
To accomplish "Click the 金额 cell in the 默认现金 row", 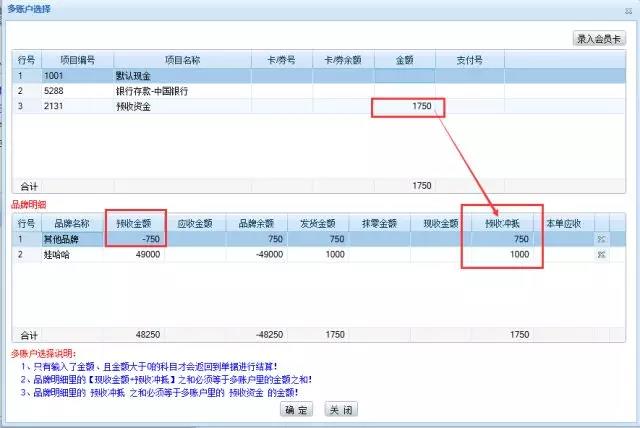I will (404, 76).
